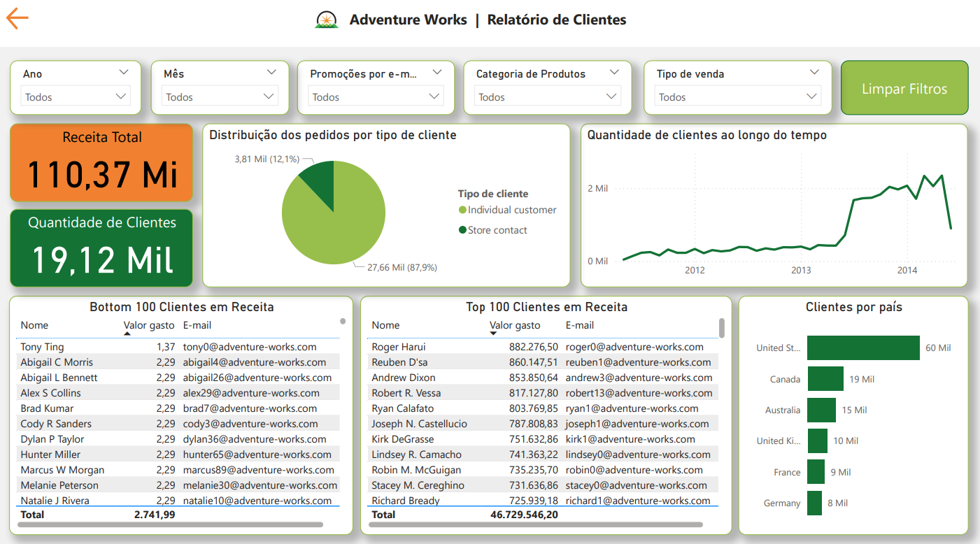This screenshot has width=980, height=544.
Task: Click the email andrew3@adventure-works.com
Action: (639, 378)
